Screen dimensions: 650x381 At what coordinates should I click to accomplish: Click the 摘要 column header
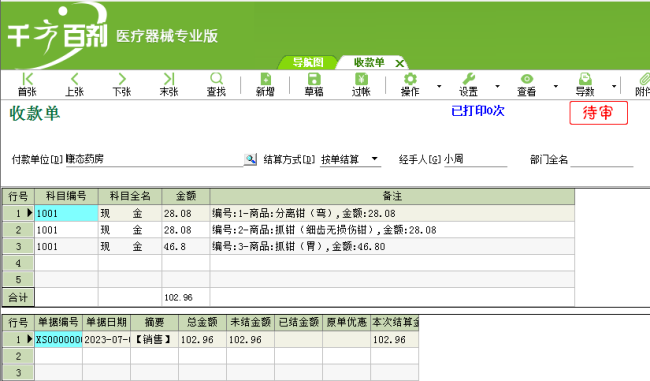(155, 322)
